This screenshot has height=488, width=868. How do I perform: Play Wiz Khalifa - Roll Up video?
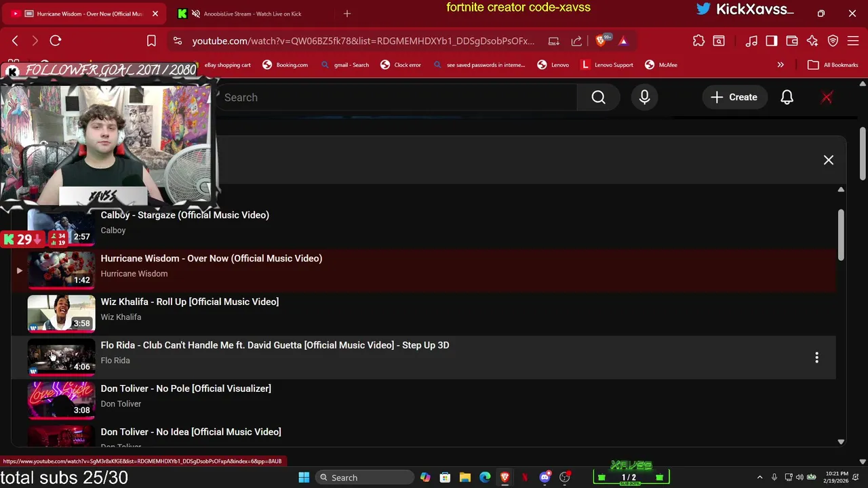click(x=189, y=302)
